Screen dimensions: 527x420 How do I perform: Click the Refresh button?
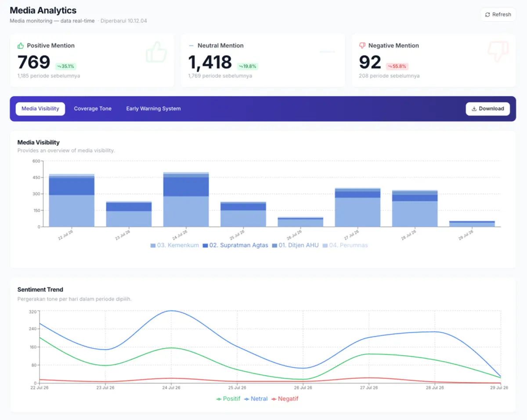498,14
